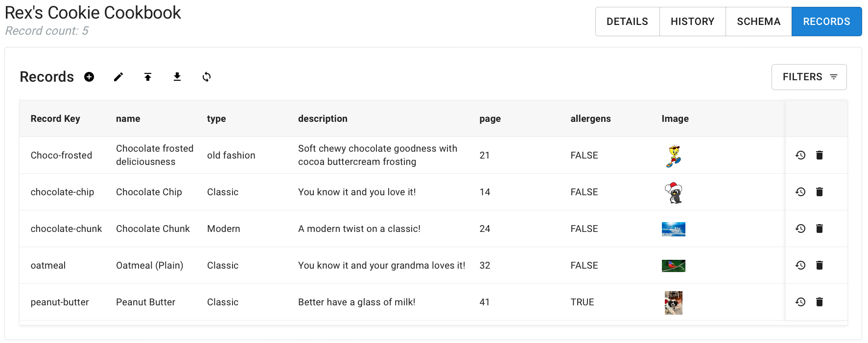Click the add record plus icon
The height and width of the screenshot is (343, 868).
[89, 77]
